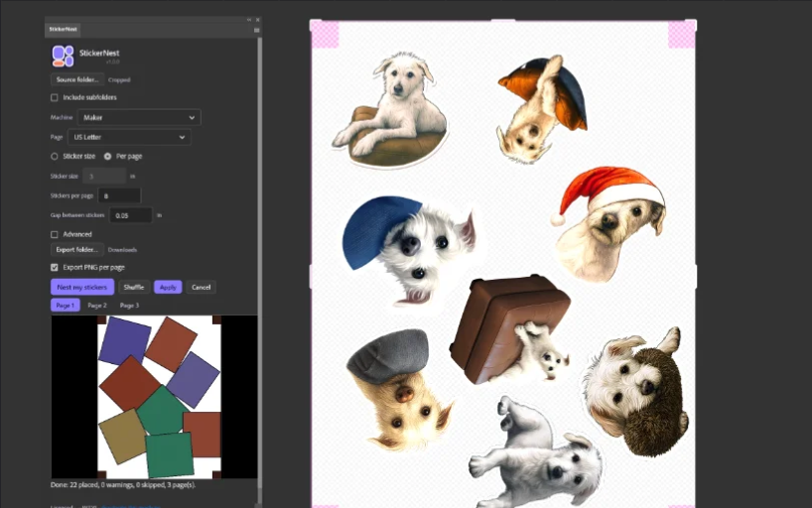Click the Shuffle button
812x508 pixels.
(134, 287)
